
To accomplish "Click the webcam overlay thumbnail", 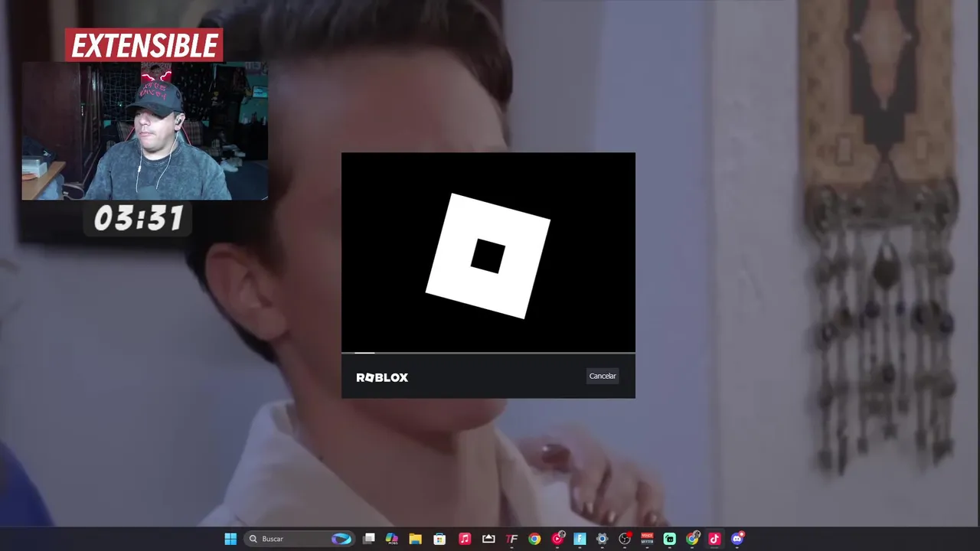I will point(145,131).
